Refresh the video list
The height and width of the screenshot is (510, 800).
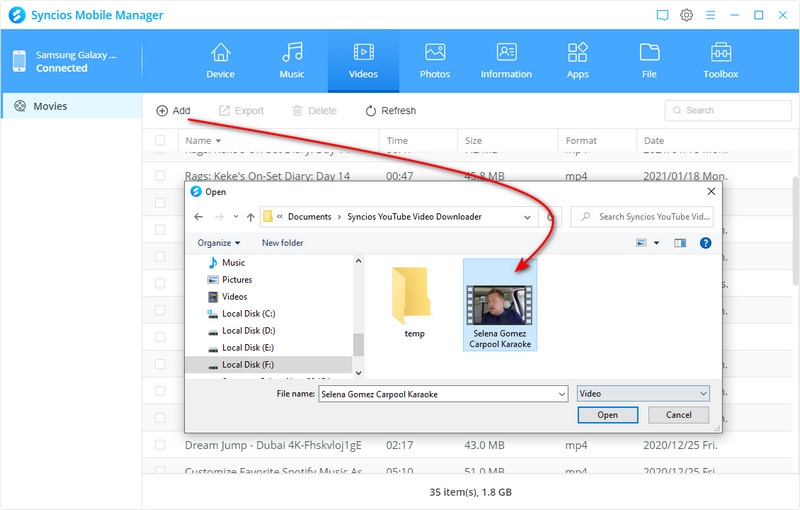[x=391, y=111]
